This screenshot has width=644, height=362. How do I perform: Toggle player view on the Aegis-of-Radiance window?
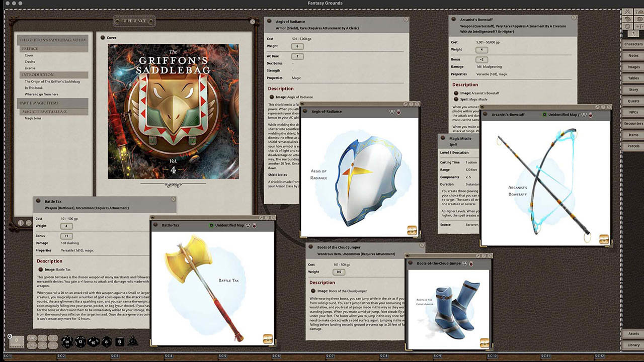tap(391, 112)
